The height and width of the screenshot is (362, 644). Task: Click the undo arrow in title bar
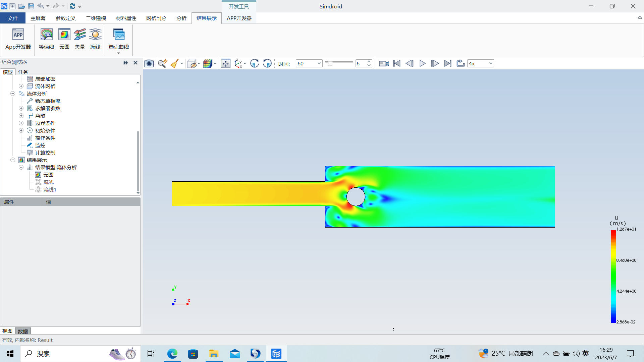point(41,6)
